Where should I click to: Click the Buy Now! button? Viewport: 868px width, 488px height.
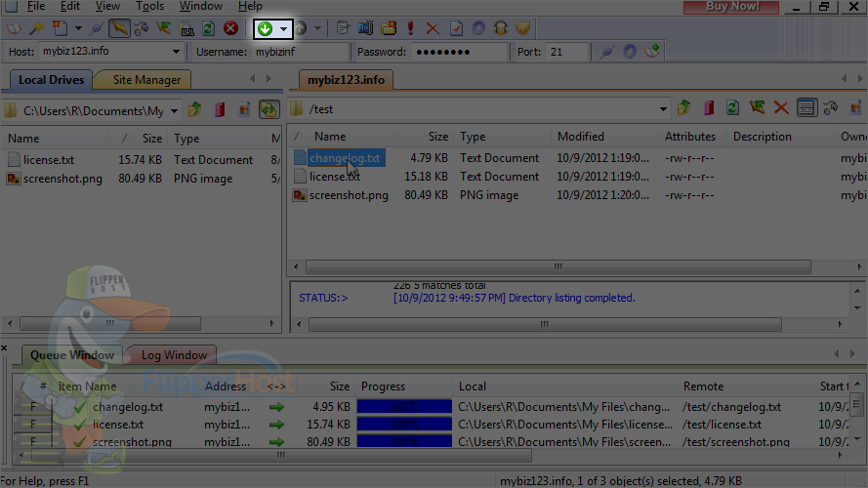[732, 7]
